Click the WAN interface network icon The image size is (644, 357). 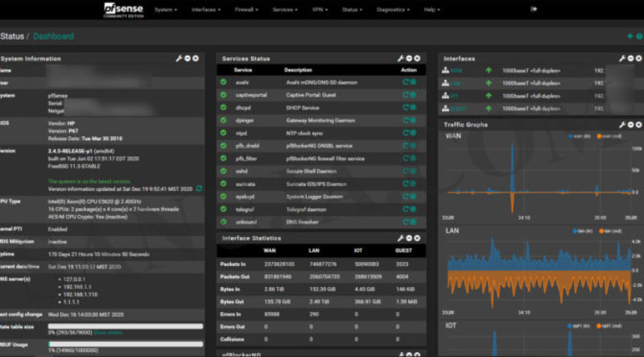[445, 71]
